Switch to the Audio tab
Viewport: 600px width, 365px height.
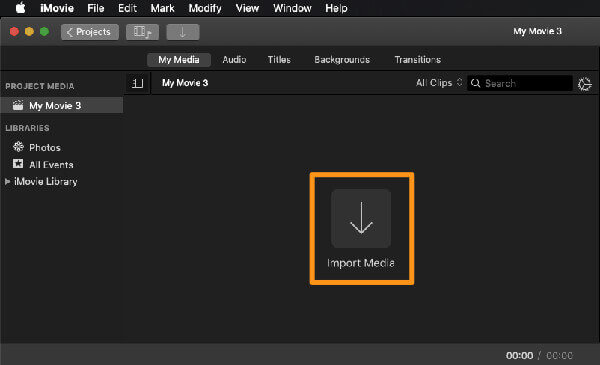tap(234, 60)
